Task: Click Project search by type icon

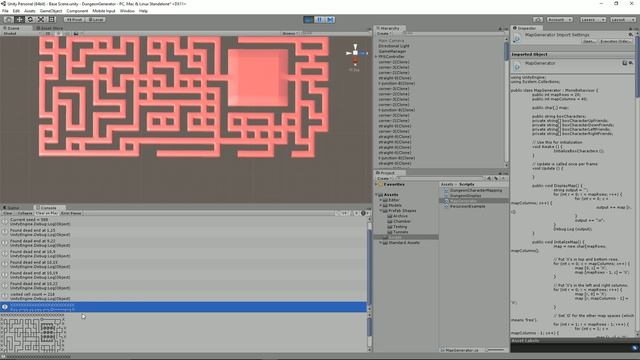Action: (489, 178)
